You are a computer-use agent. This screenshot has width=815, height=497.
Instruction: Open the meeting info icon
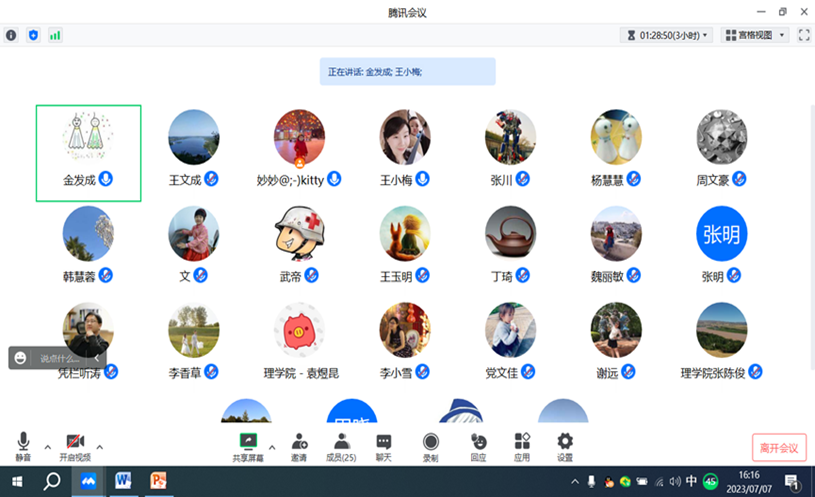point(12,35)
